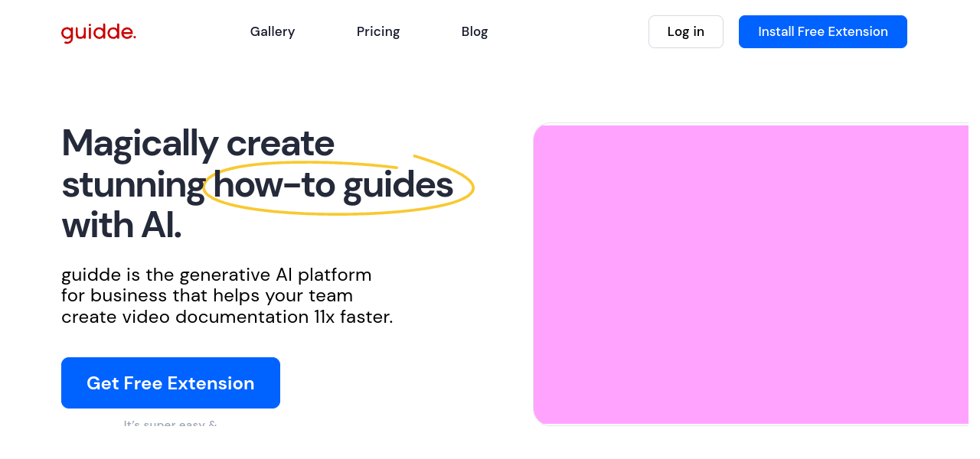Click the Install Free Extension button
Image resolution: width=980 pixels, height=459 pixels.
[823, 31]
